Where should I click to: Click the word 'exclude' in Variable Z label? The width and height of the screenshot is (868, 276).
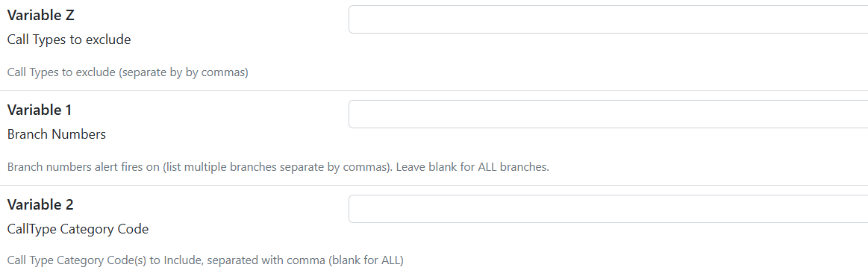[x=110, y=40]
